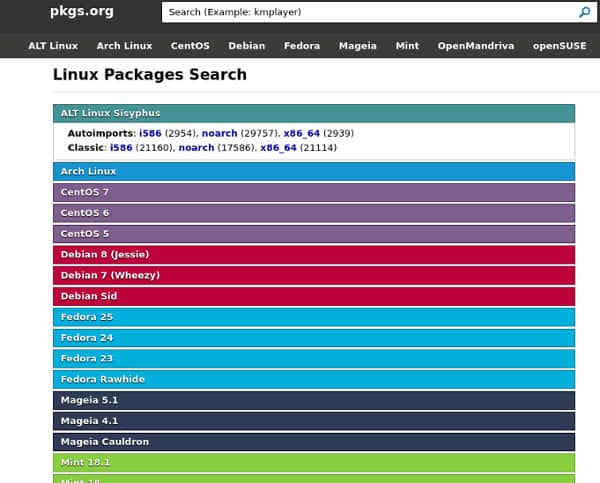This screenshot has width=600, height=483.
Task: Expand the Debian 8 (Jessie) section
Action: coord(314,255)
